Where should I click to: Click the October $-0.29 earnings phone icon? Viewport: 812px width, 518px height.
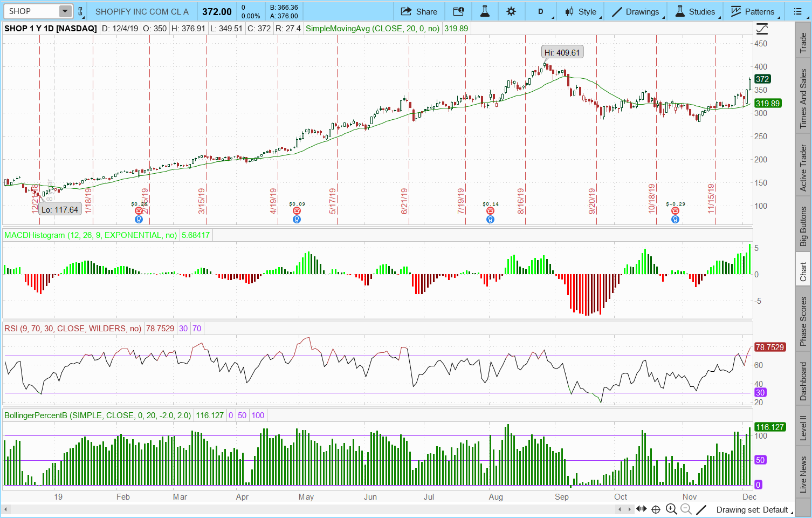click(675, 211)
